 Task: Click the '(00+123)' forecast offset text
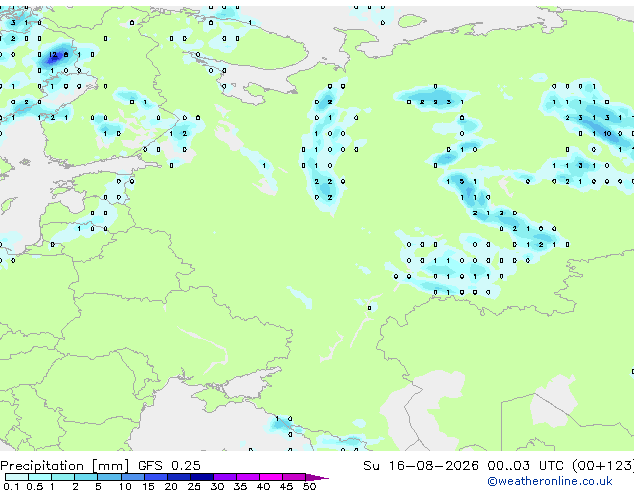602,466
